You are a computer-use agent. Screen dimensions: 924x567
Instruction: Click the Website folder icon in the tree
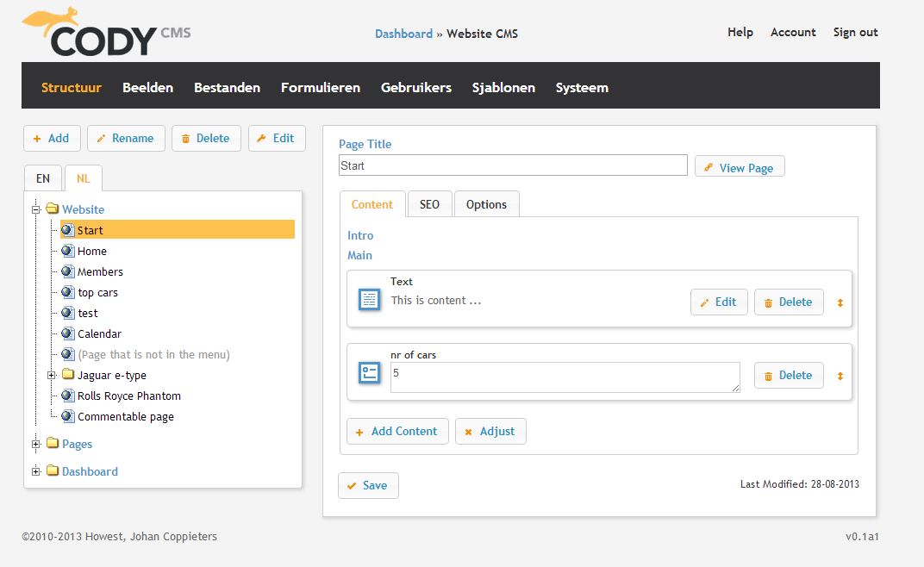pyautogui.click(x=53, y=209)
